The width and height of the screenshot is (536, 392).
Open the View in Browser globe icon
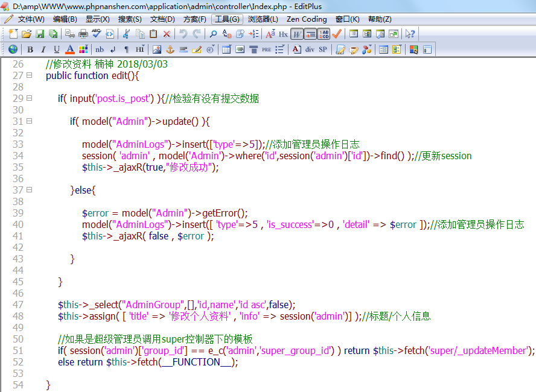pos(13,49)
